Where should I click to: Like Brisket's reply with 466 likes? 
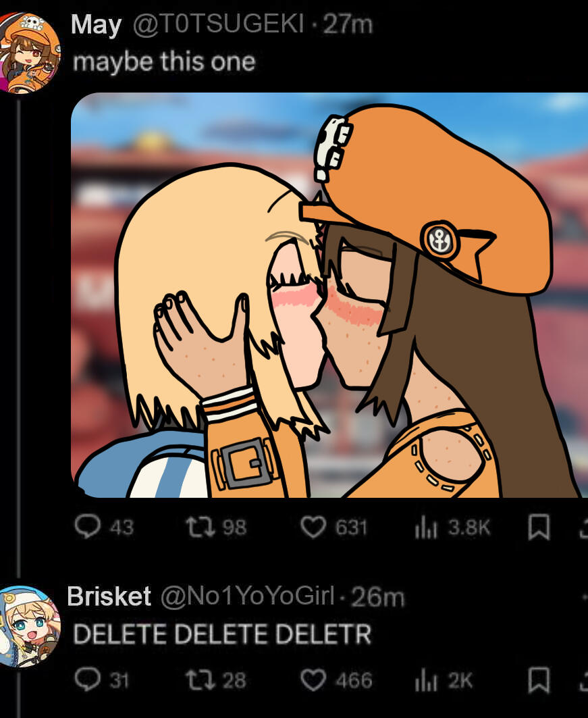point(336,680)
